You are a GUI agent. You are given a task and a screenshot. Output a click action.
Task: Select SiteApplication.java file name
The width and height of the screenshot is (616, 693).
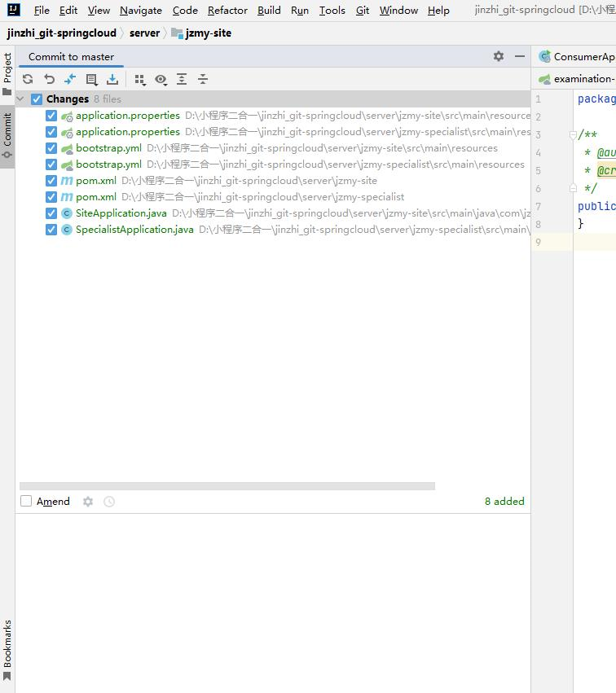pyautogui.click(x=121, y=213)
